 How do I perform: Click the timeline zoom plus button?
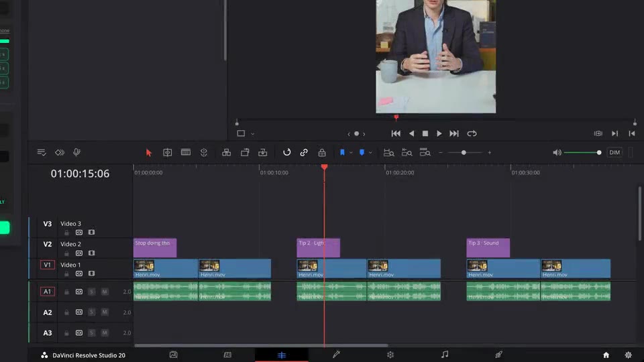click(x=490, y=153)
